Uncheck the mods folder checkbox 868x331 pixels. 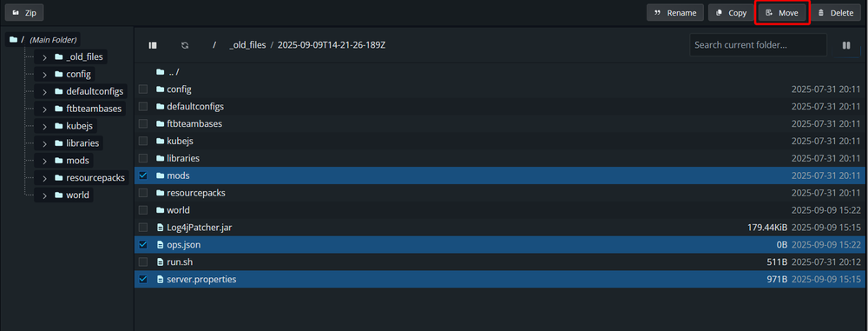click(x=143, y=175)
